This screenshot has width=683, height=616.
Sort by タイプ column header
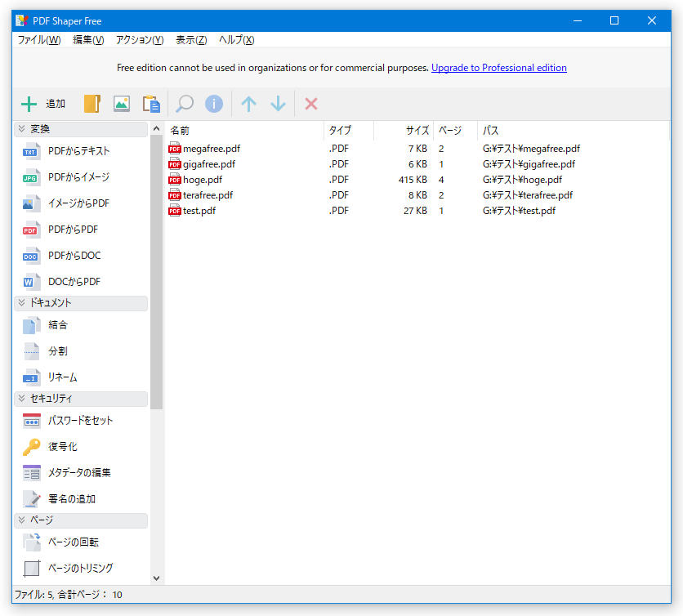click(x=349, y=130)
